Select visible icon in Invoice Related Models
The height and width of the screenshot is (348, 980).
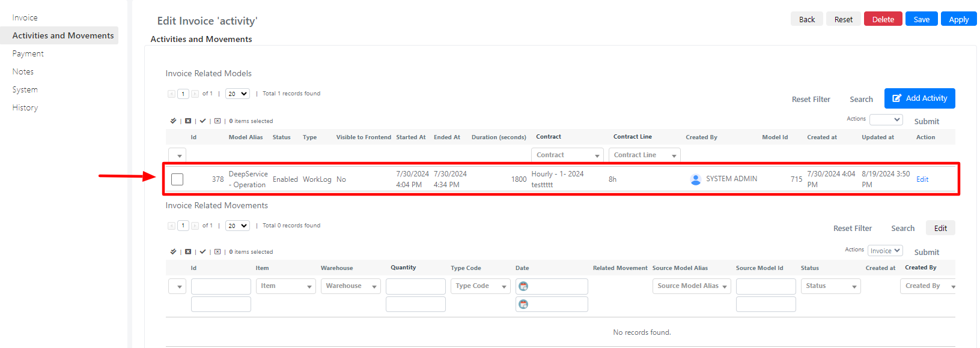click(203, 121)
